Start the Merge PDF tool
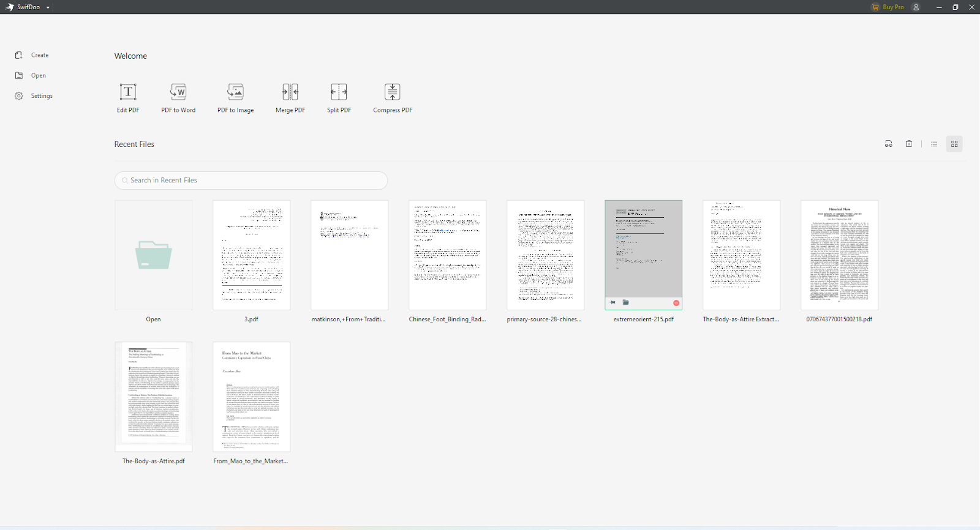 [290, 98]
